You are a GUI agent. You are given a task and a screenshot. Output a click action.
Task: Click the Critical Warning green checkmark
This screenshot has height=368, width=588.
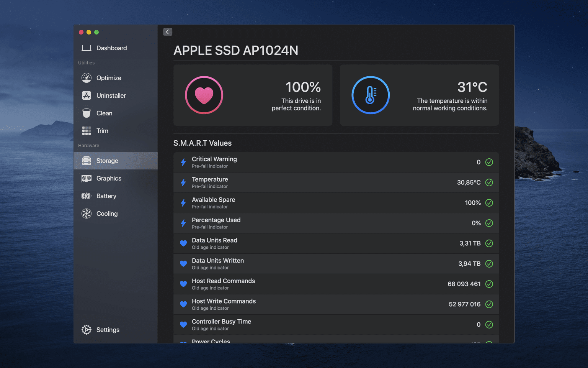[489, 162]
